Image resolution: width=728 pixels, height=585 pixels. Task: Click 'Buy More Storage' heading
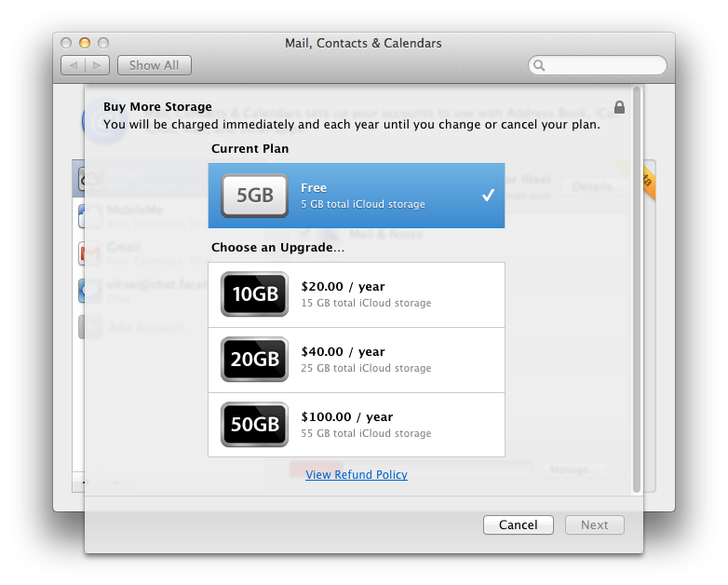(x=157, y=107)
